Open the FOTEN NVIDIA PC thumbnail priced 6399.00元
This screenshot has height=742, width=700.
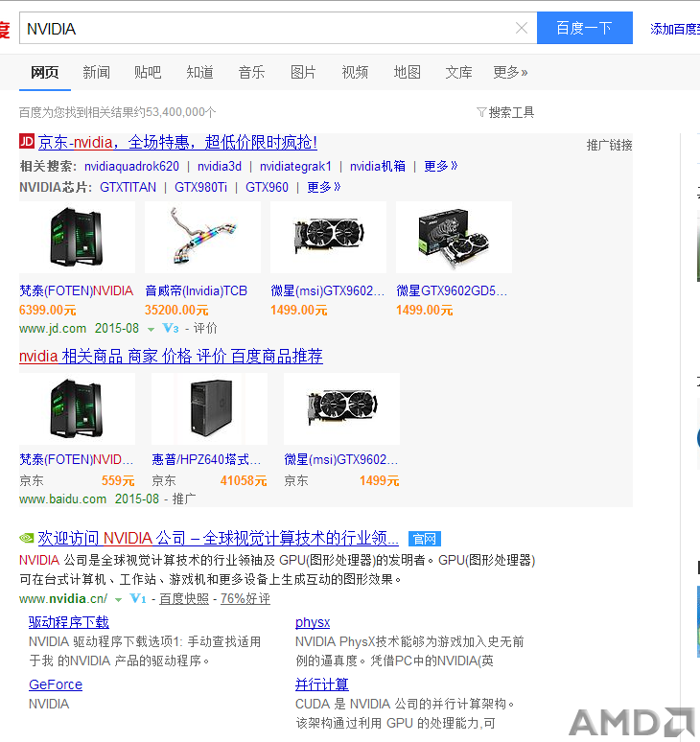click(x=77, y=237)
